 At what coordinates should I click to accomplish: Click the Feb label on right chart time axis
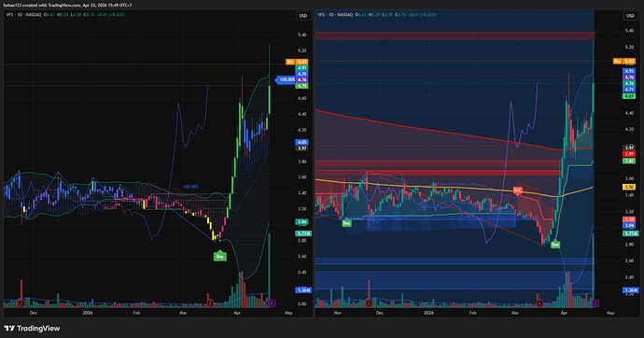coord(473,313)
